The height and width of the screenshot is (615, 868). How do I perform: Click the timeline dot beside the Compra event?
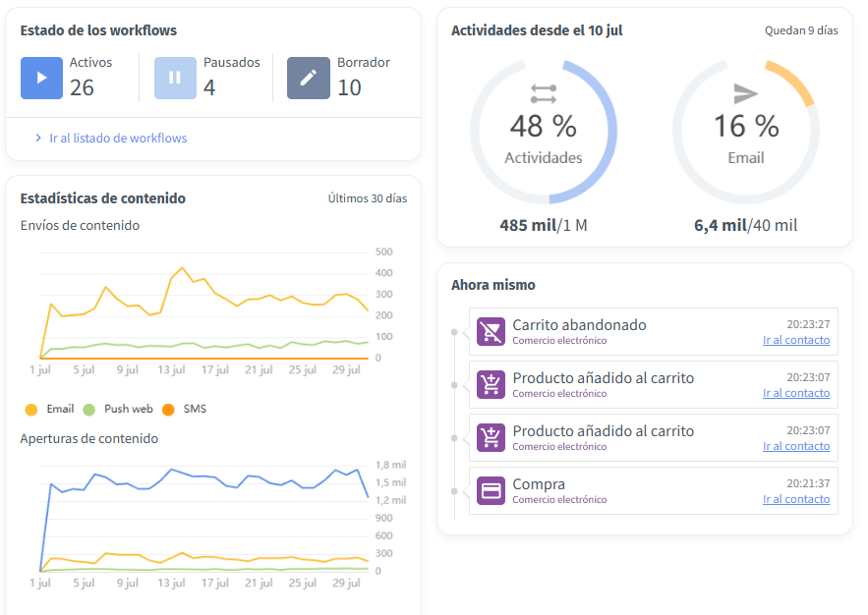454,491
